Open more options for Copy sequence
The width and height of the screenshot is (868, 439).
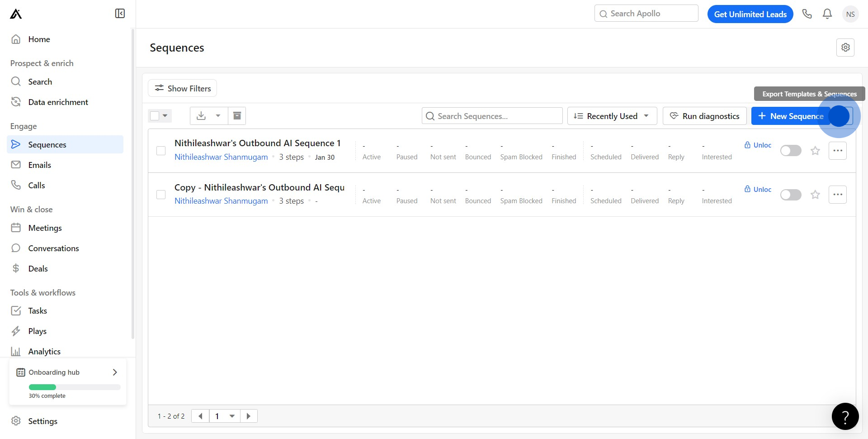click(x=838, y=195)
